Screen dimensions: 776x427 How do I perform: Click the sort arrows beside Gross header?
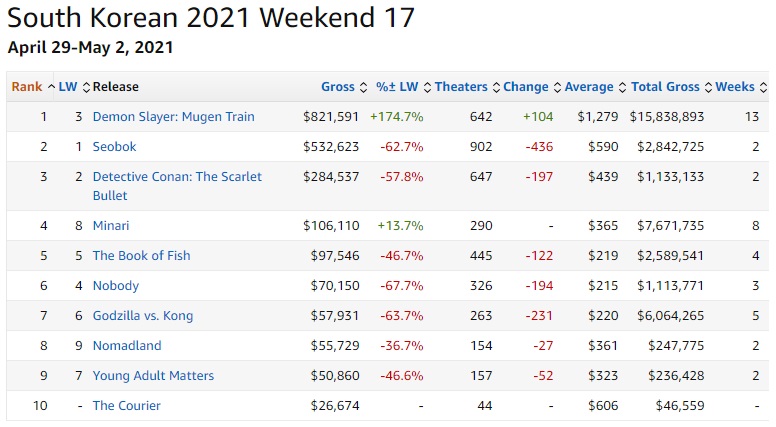[x=364, y=87]
